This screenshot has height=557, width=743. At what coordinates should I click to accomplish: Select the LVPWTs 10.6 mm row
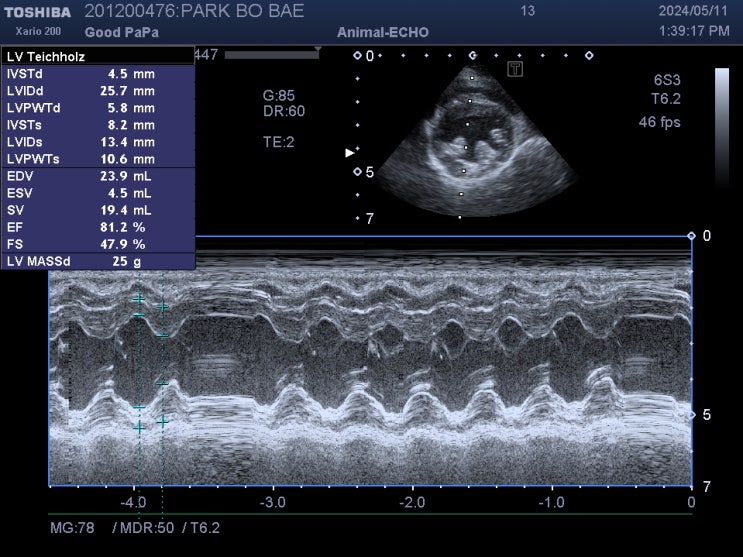[x=98, y=159]
